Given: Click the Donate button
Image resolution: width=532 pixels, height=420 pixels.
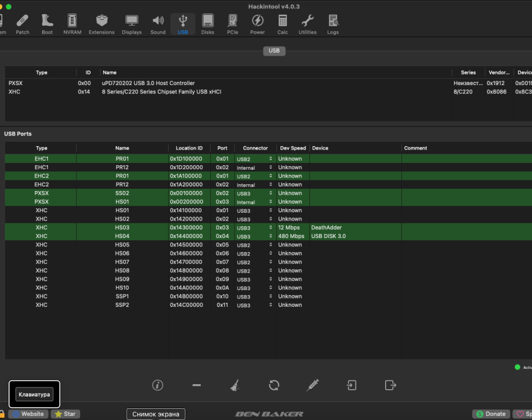Looking at the screenshot, I should point(491,414).
